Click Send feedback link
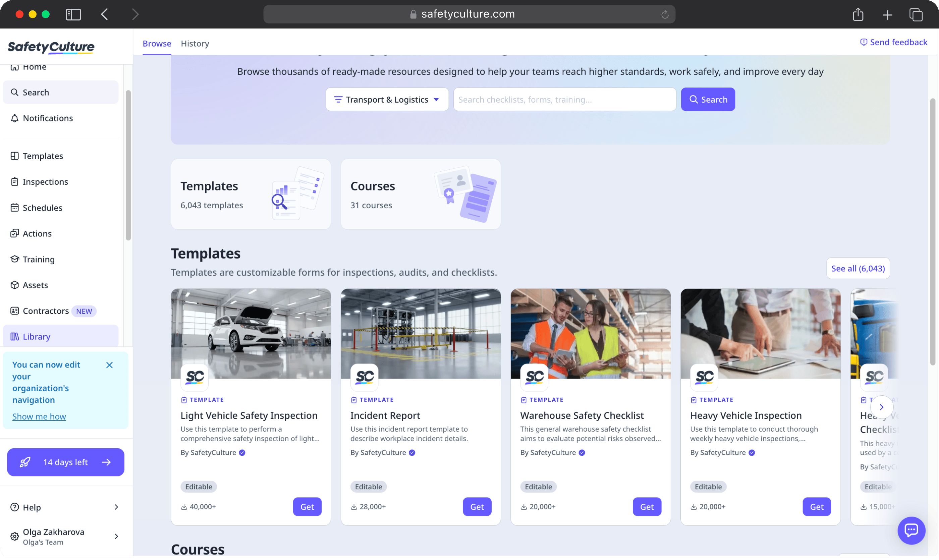939x560 pixels. pyautogui.click(x=893, y=42)
